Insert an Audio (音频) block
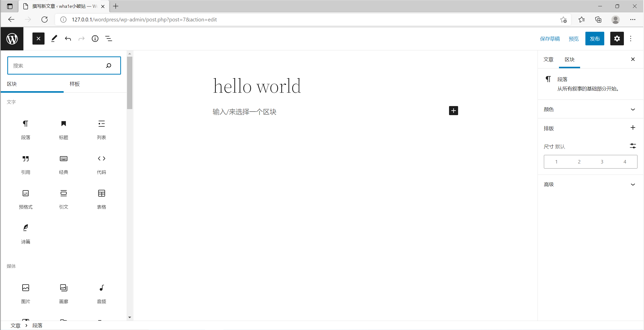644x330 pixels. [x=101, y=293]
